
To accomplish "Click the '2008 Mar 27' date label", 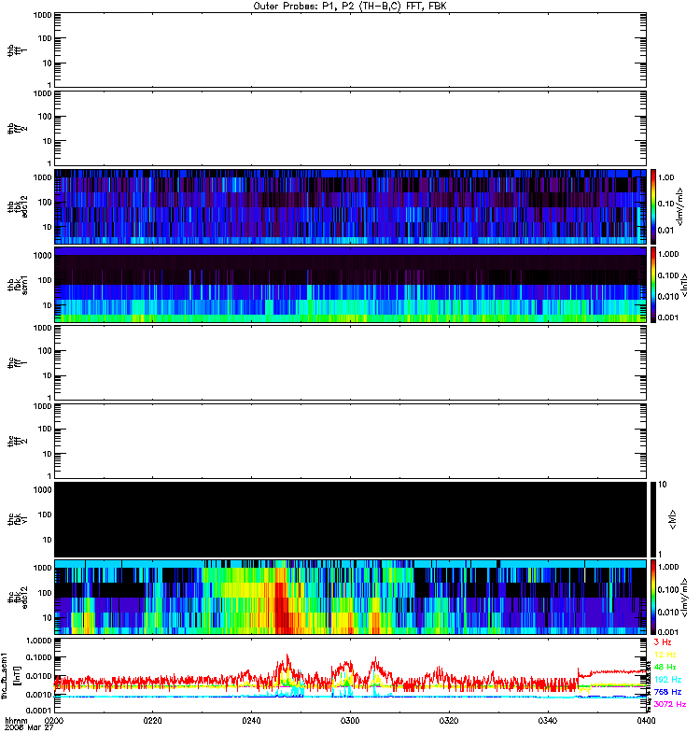I will pyautogui.click(x=29, y=728).
